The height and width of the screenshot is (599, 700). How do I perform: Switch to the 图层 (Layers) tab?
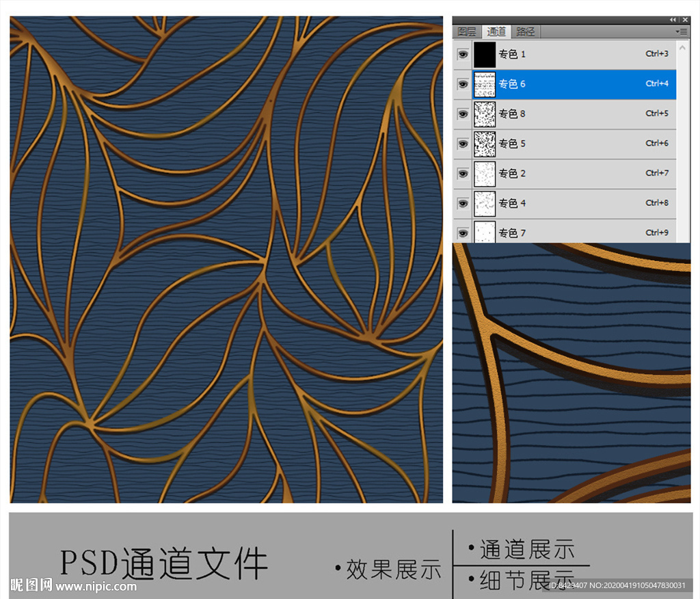(467, 31)
